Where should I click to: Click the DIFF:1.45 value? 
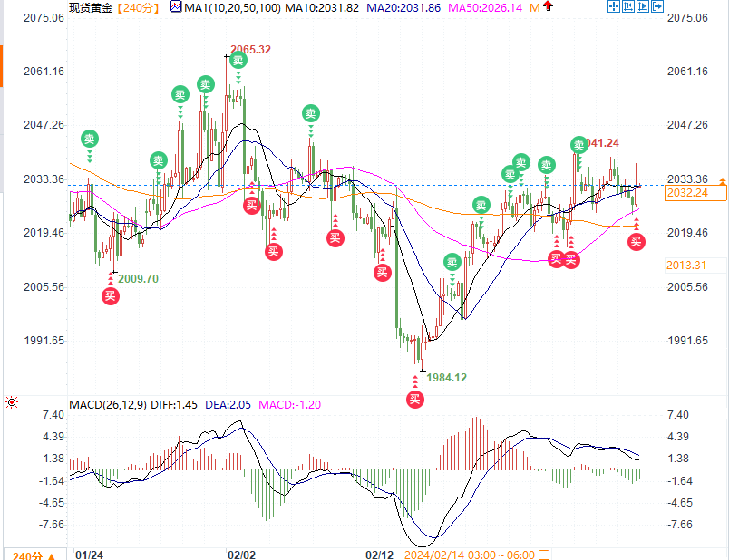point(174,405)
